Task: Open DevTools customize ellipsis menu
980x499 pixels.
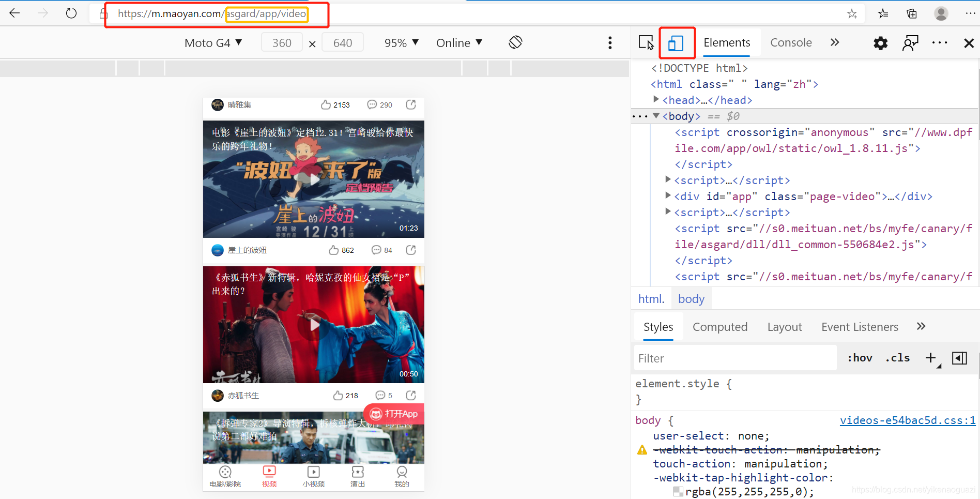Action: pyautogui.click(x=940, y=43)
